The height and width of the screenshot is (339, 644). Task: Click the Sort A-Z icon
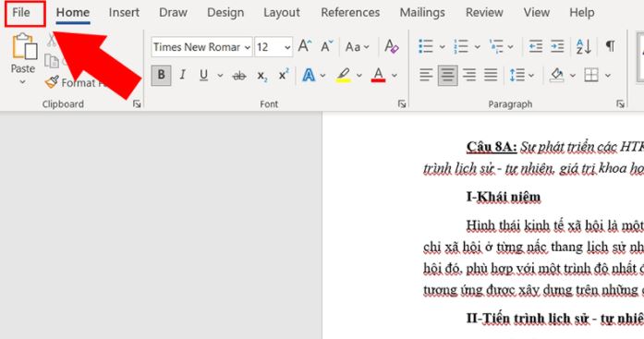584,46
